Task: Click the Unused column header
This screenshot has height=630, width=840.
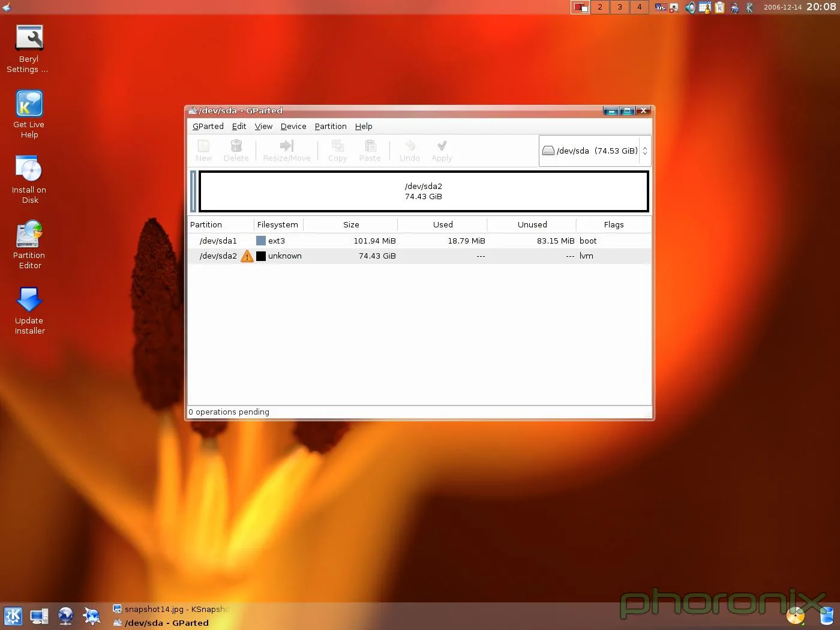Action: pos(532,224)
